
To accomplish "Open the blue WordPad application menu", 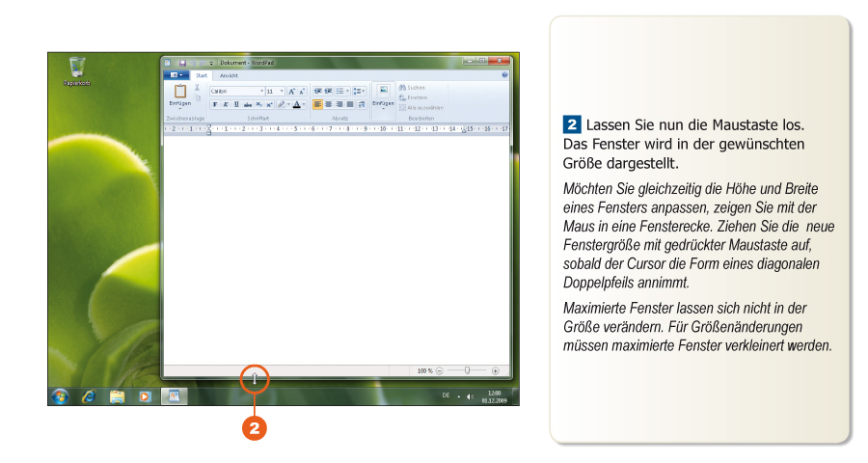I will [176, 75].
